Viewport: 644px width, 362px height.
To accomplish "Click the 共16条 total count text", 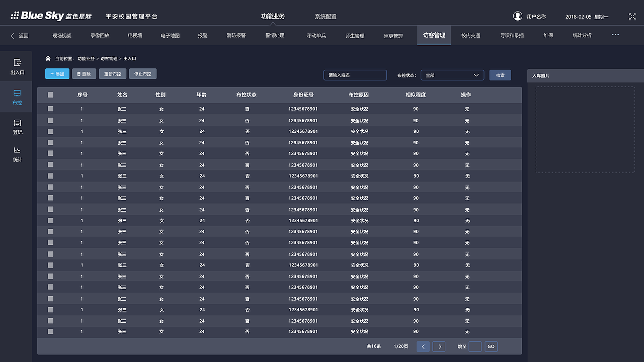I will 374,346.
